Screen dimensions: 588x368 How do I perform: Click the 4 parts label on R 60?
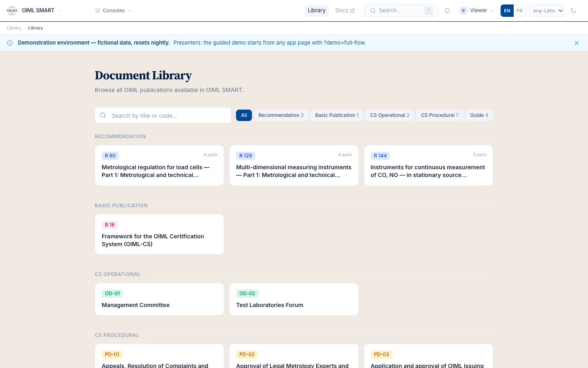point(210,155)
